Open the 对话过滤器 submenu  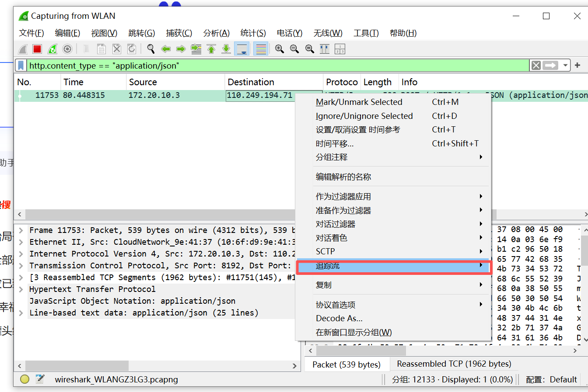pos(393,224)
